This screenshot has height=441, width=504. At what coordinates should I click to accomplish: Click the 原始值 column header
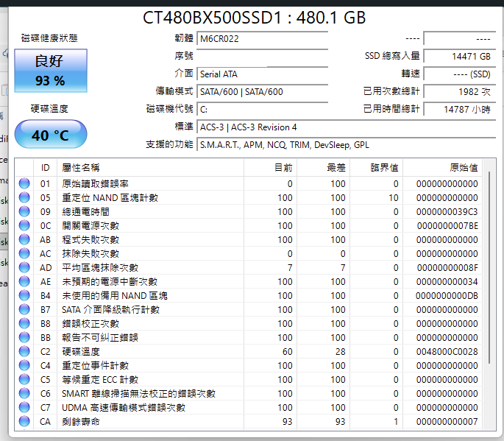tap(442, 168)
